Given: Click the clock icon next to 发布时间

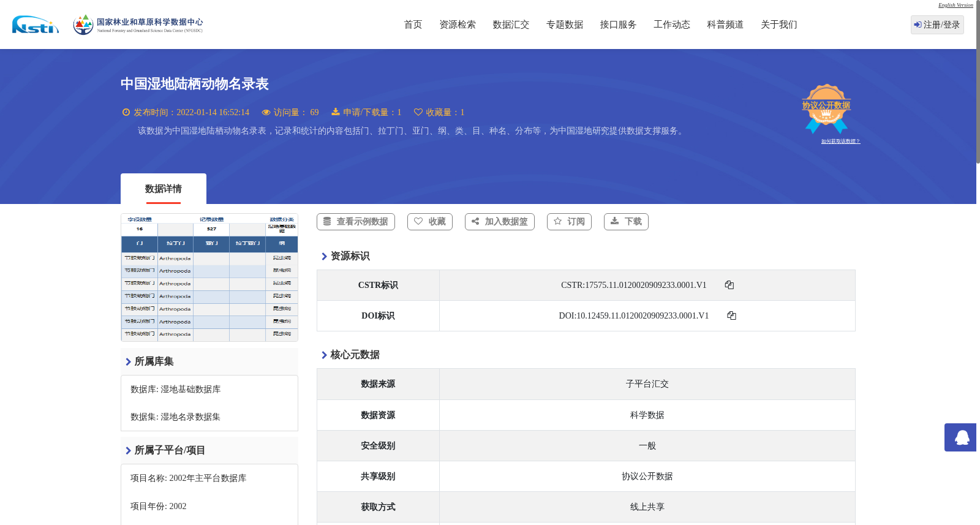Looking at the screenshot, I should click(126, 112).
